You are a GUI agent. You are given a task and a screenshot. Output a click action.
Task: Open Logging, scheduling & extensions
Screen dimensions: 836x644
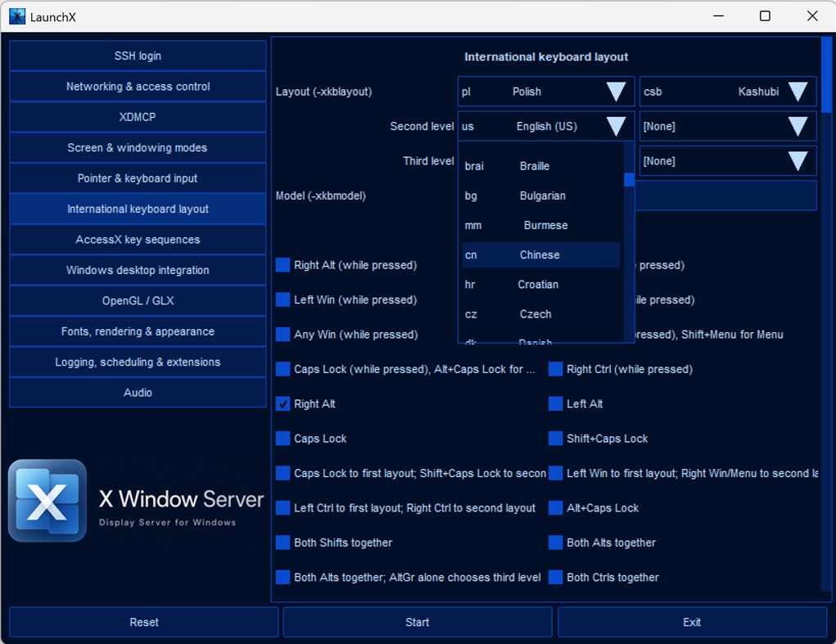pos(138,363)
